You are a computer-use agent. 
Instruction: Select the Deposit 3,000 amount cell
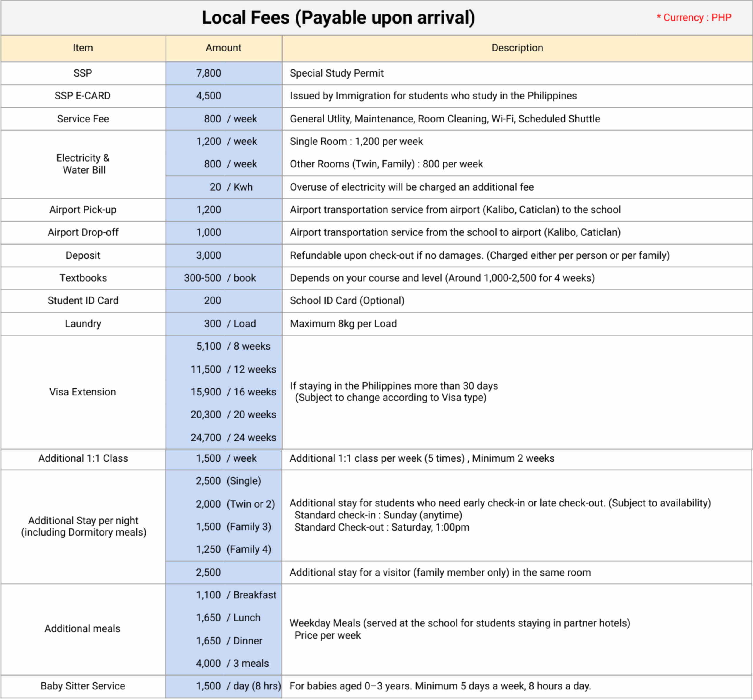pyautogui.click(x=209, y=255)
